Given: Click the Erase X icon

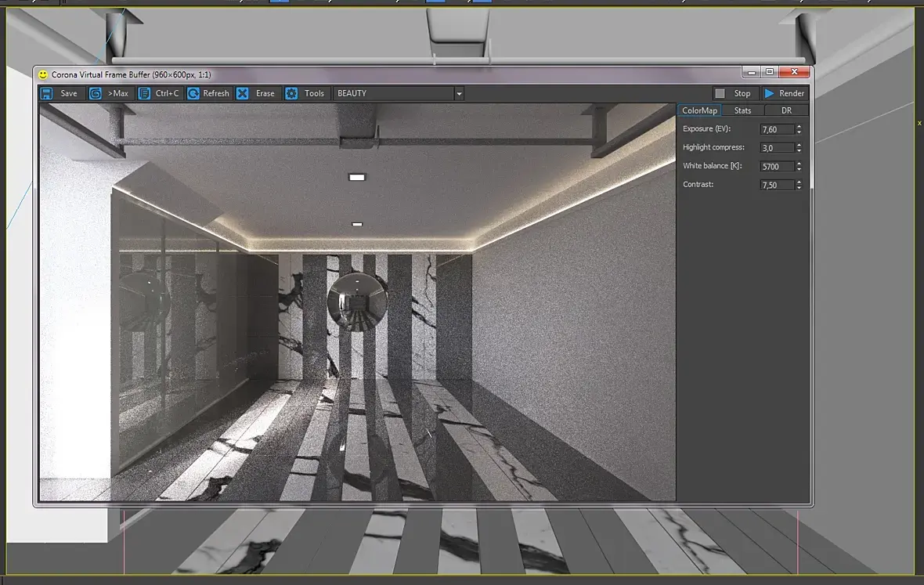Looking at the screenshot, I should pos(243,93).
